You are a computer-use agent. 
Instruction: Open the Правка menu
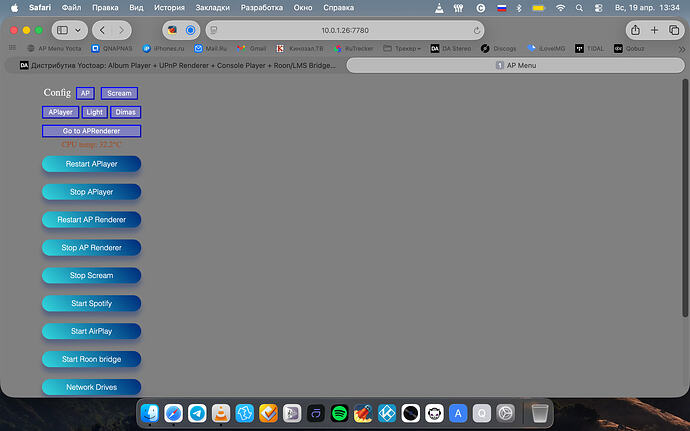point(105,7)
